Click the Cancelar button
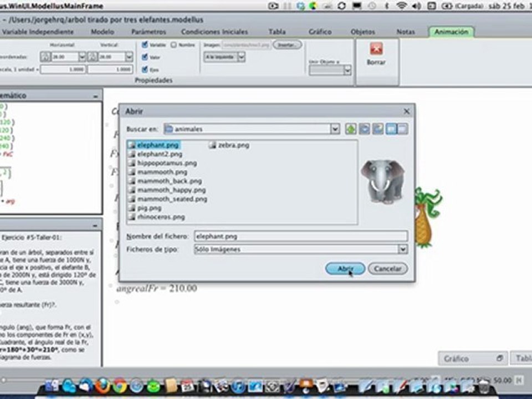The height and width of the screenshot is (399, 532). point(388,269)
